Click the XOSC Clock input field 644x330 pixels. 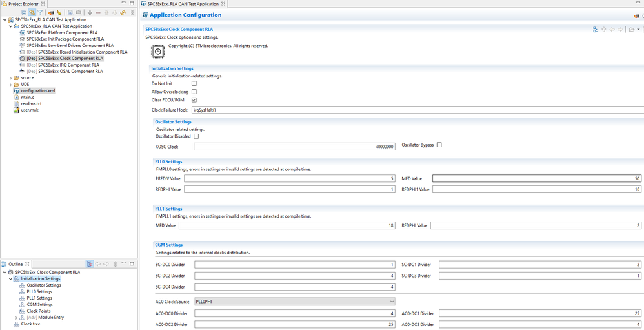[294, 147]
